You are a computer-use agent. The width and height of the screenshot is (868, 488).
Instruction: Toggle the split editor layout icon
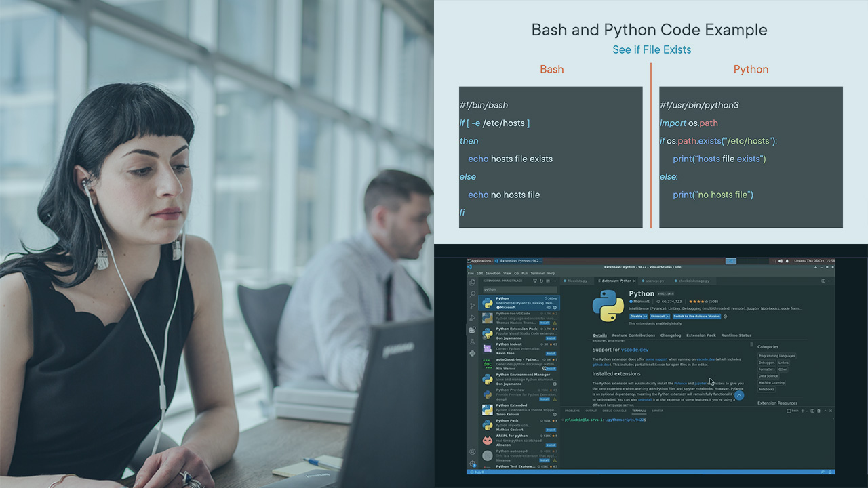[823, 281]
